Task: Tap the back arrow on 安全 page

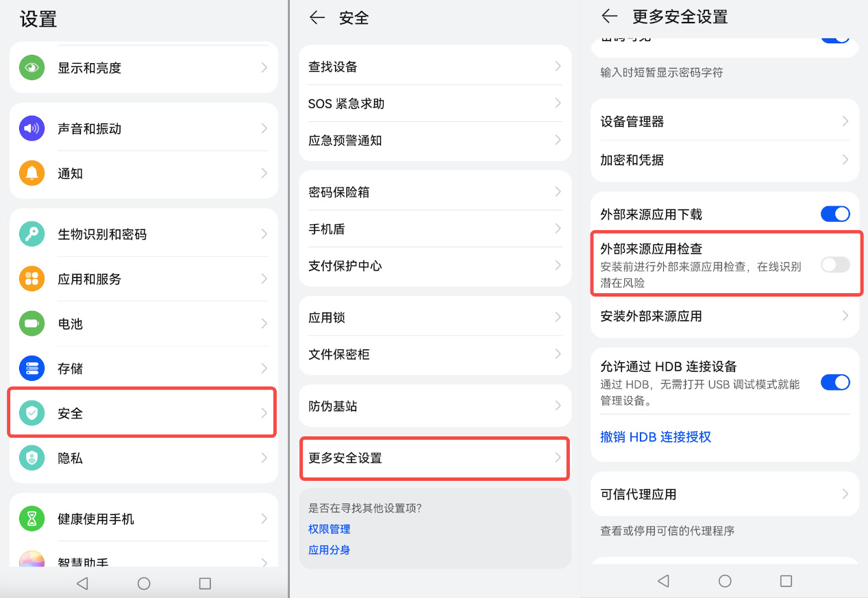Action: pyautogui.click(x=316, y=18)
